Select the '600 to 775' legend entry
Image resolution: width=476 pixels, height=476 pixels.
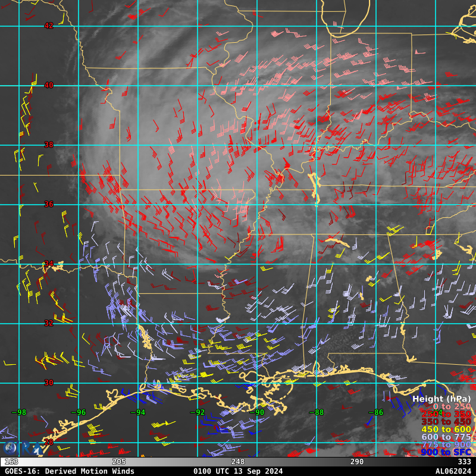446,437
